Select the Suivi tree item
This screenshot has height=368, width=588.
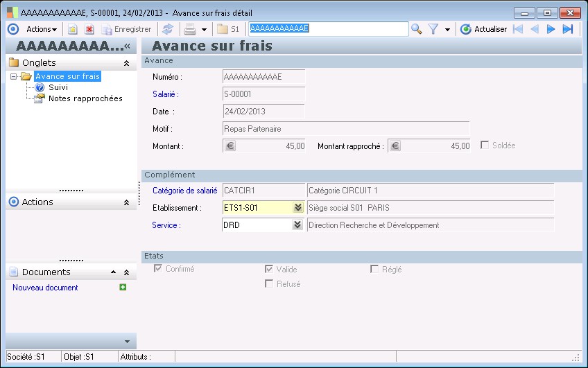58,87
